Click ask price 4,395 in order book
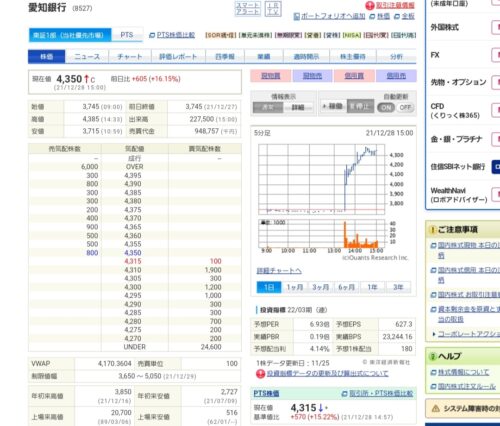Screen dimensions: 500x426 (x=133, y=175)
